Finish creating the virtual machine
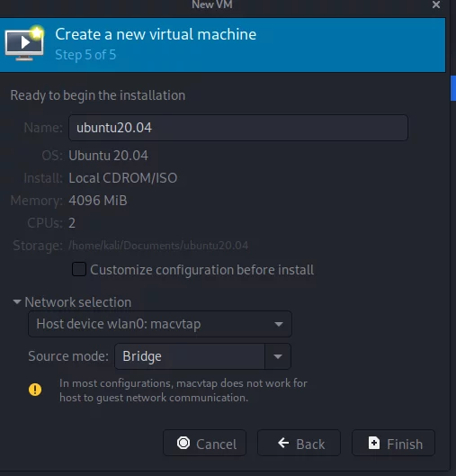This screenshot has width=456, height=476. click(x=393, y=443)
